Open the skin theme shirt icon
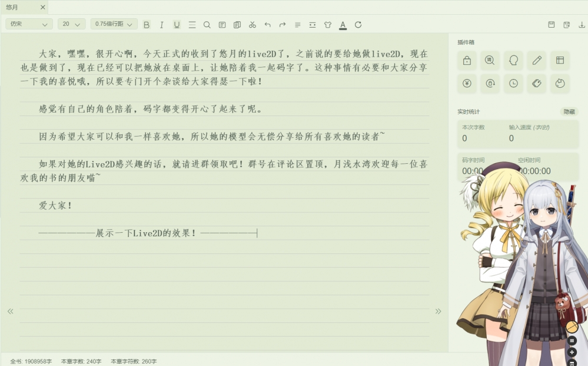The image size is (588, 366). click(x=328, y=25)
